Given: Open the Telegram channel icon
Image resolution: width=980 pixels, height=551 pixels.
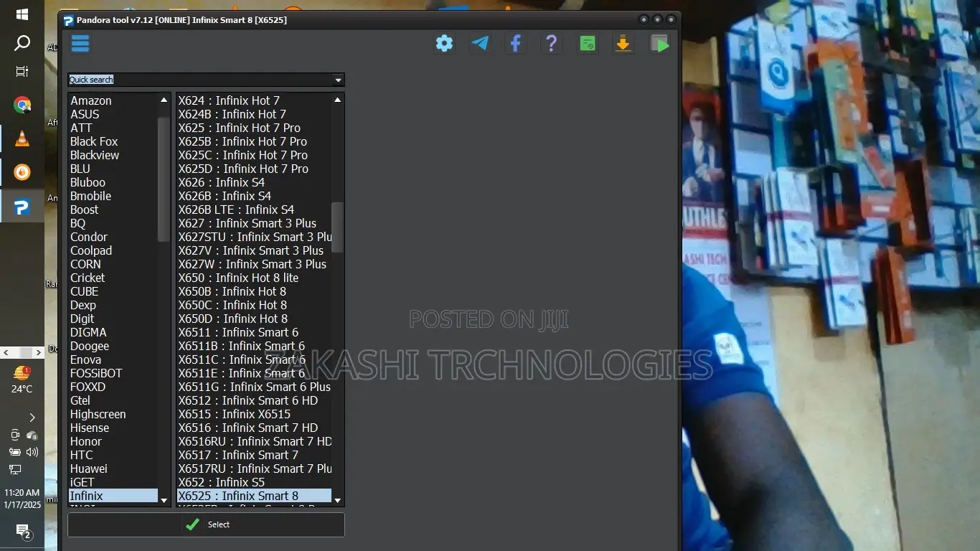Looking at the screenshot, I should coord(480,44).
